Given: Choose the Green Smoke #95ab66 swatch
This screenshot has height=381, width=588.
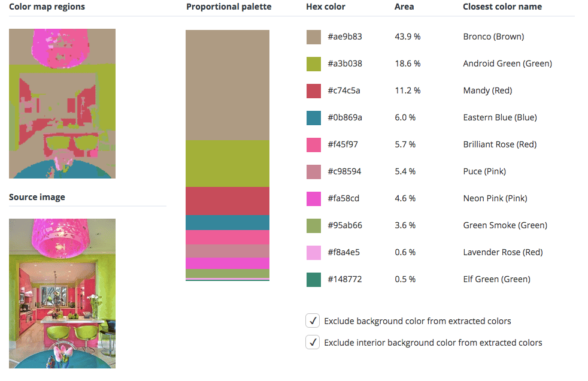Looking at the screenshot, I should point(314,226).
